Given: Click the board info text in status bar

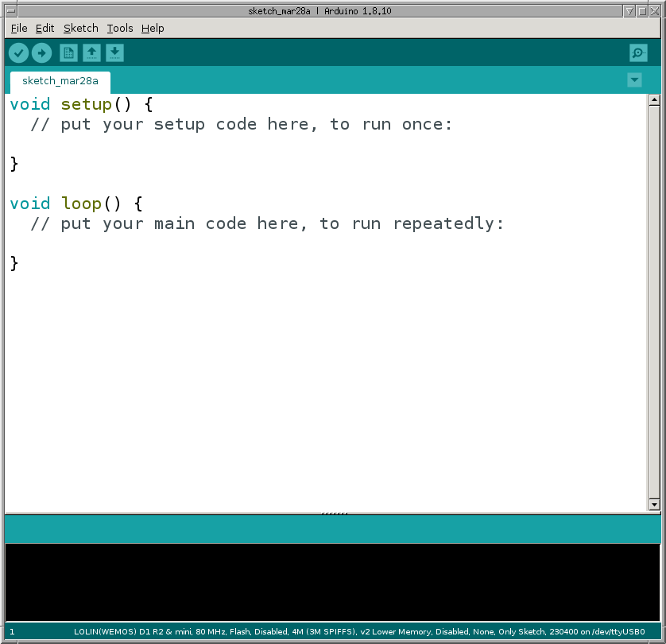Looking at the screenshot, I should (x=359, y=632).
